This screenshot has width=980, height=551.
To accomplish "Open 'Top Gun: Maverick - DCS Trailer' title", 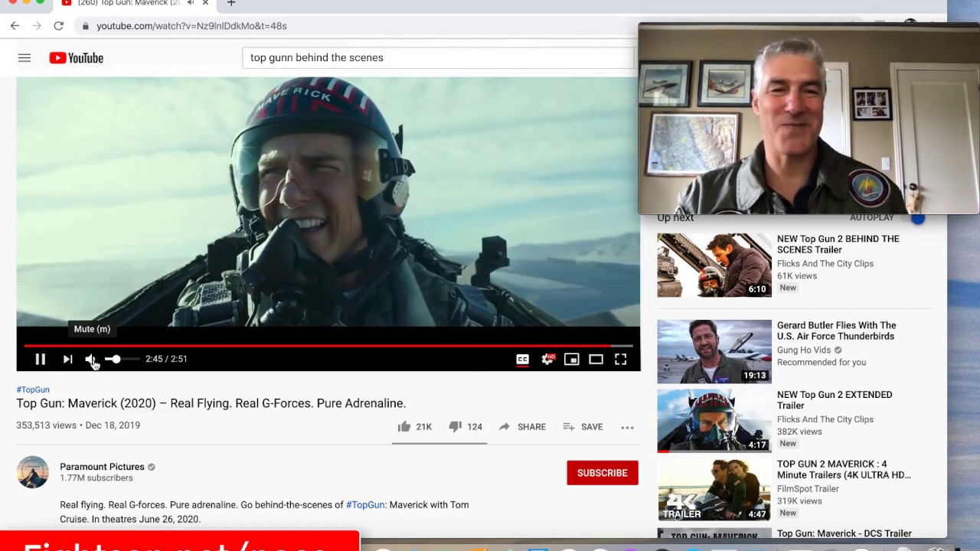I will pyautogui.click(x=844, y=533).
